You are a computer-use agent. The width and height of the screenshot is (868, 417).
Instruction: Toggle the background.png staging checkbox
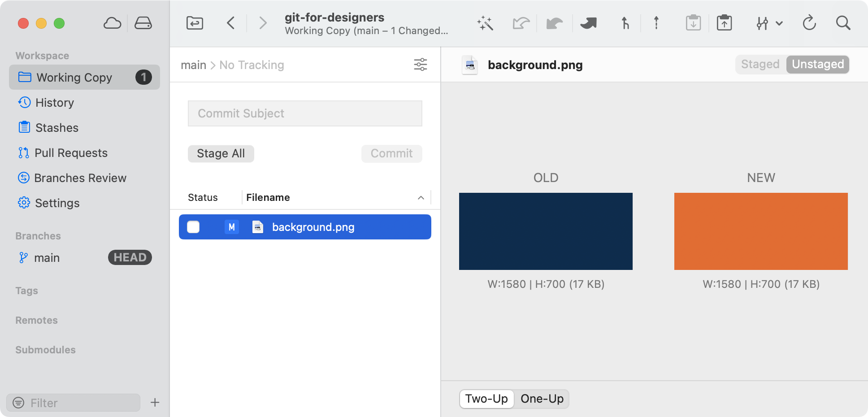coord(193,227)
